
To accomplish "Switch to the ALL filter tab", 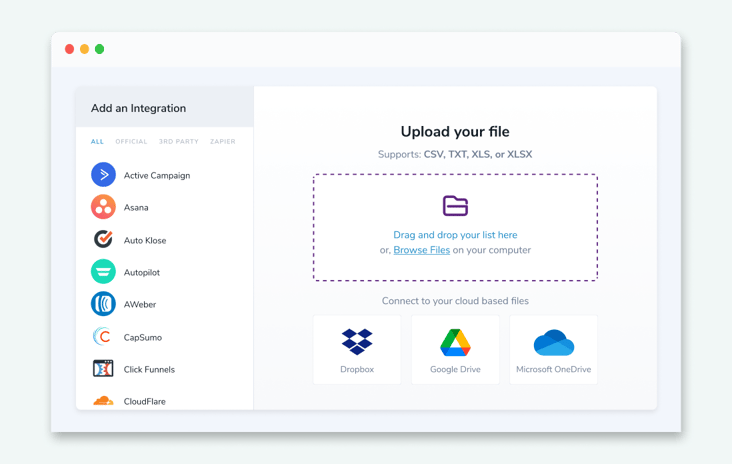I will pos(97,142).
